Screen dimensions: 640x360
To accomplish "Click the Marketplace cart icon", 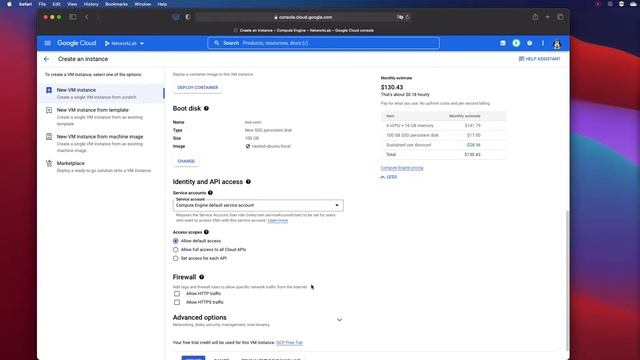I will tap(49, 163).
